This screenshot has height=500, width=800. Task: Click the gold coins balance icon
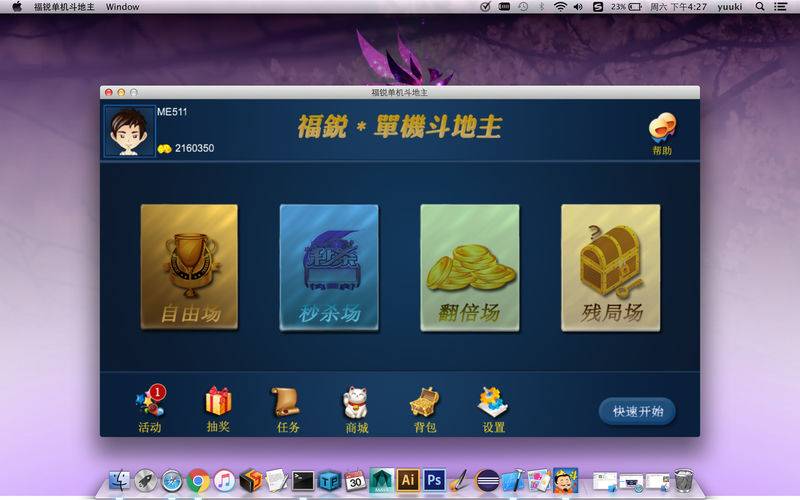click(164, 148)
